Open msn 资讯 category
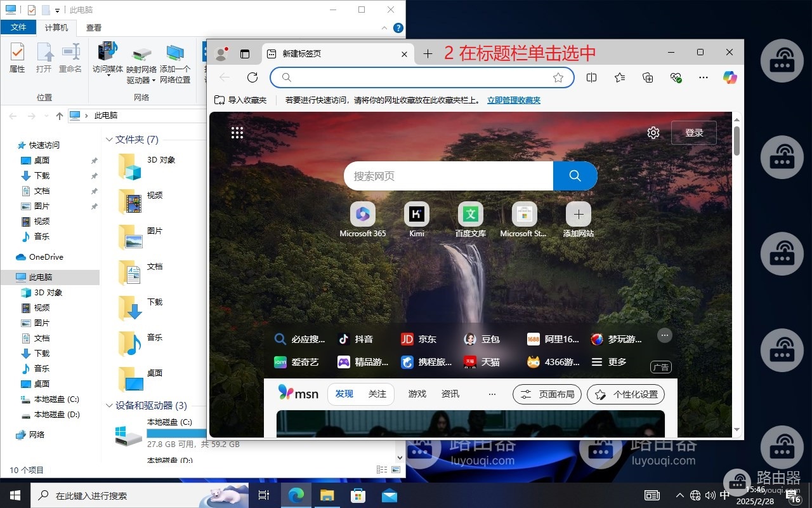This screenshot has width=812, height=508. pyautogui.click(x=450, y=394)
